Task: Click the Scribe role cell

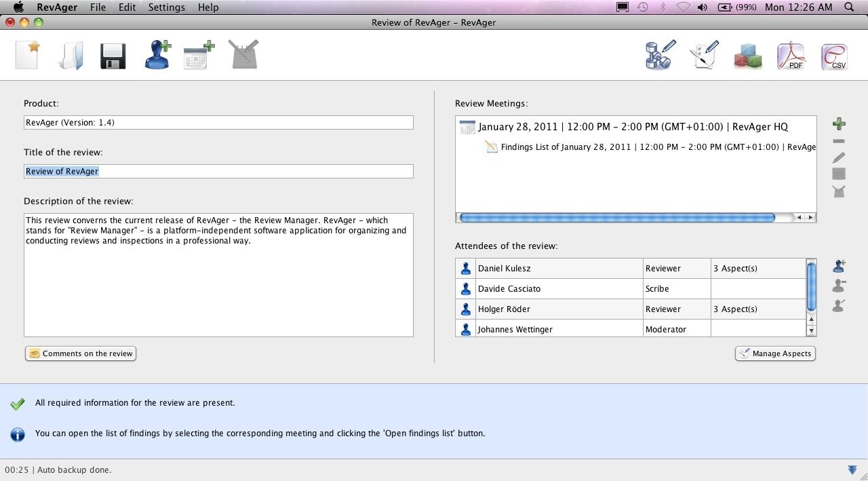Action: (x=677, y=289)
